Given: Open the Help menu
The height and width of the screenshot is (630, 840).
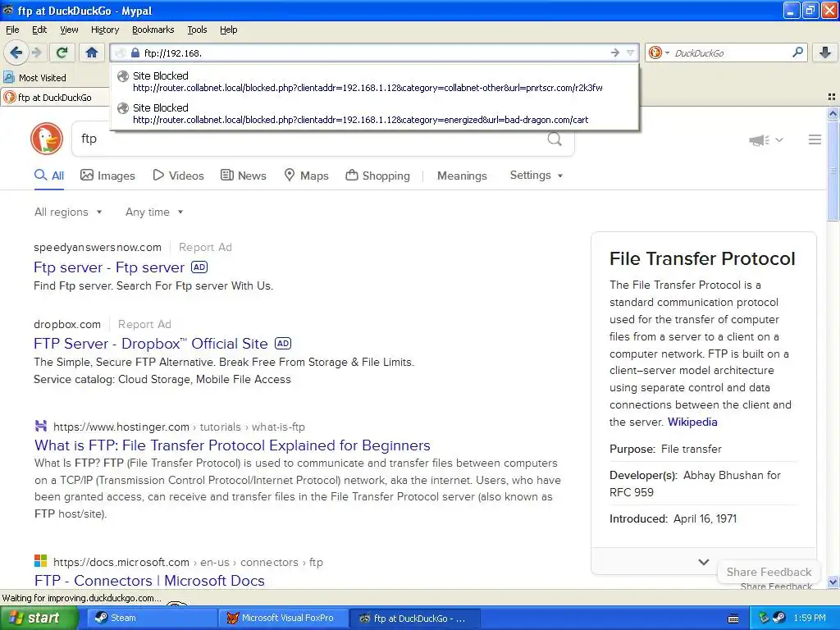Looking at the screenshot, I should (x=228, y=30).
